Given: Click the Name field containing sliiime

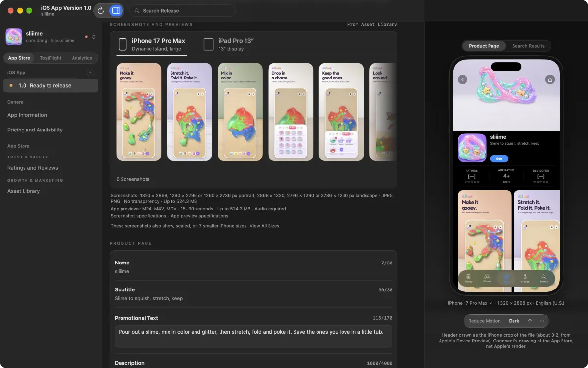Looking at the screenshot, I should click(x=253, y=267).
